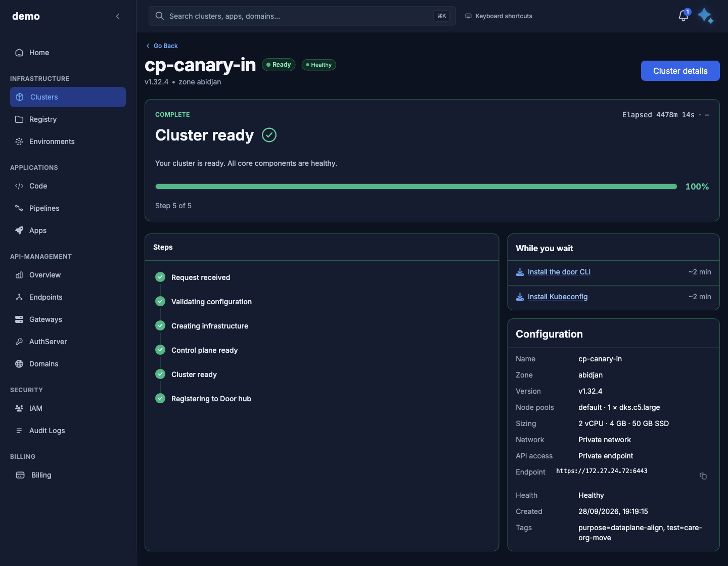Select the Registering to Door hub step
Viewport: 728px width, 566px height.
click(211, 399)
